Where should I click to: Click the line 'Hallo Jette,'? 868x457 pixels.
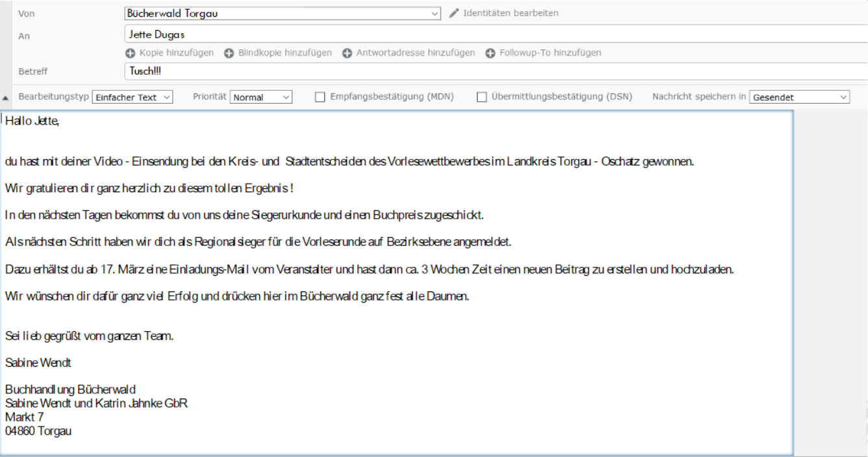click(x=32, y=120)
